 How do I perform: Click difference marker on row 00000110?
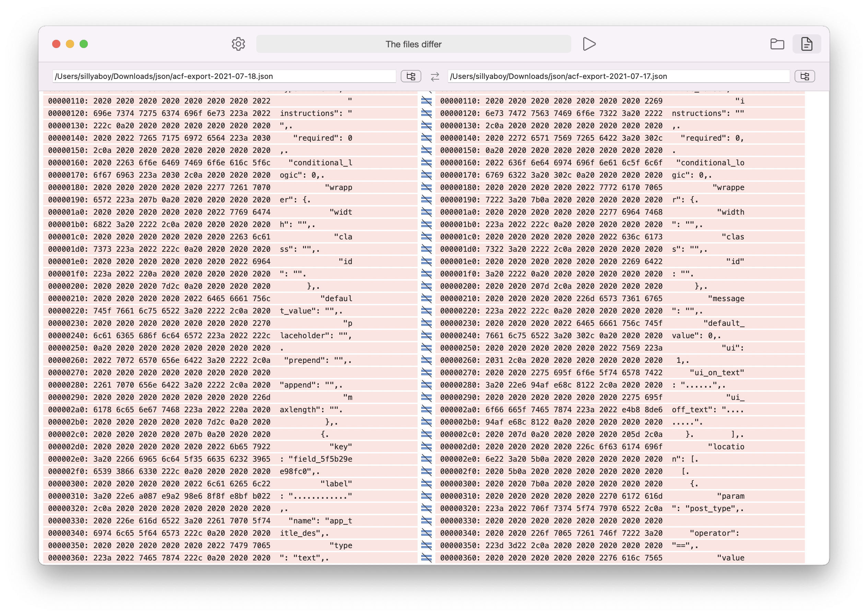426,101
